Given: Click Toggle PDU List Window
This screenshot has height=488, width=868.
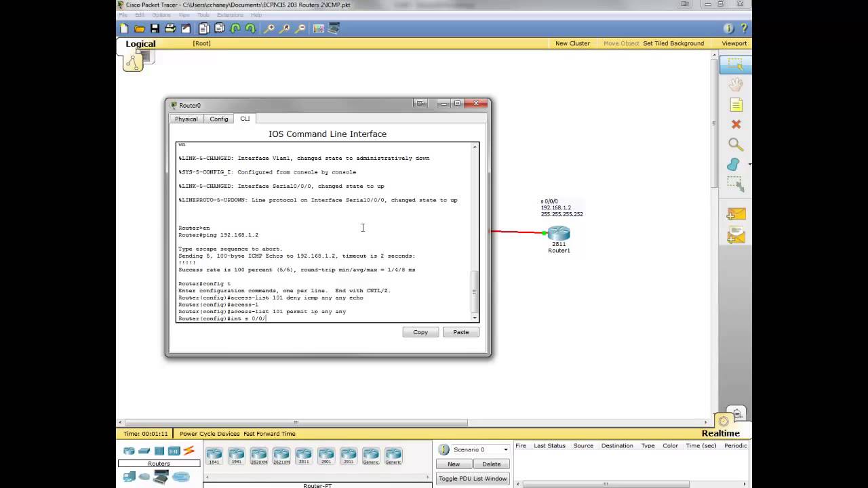Looking at the screenshot, I should (473, 479).
